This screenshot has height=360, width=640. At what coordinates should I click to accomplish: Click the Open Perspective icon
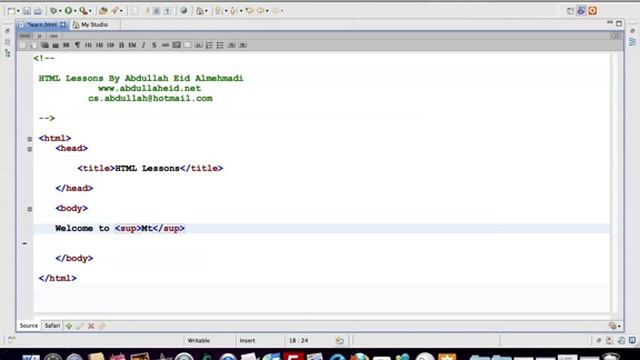click(x=571, y=11)
